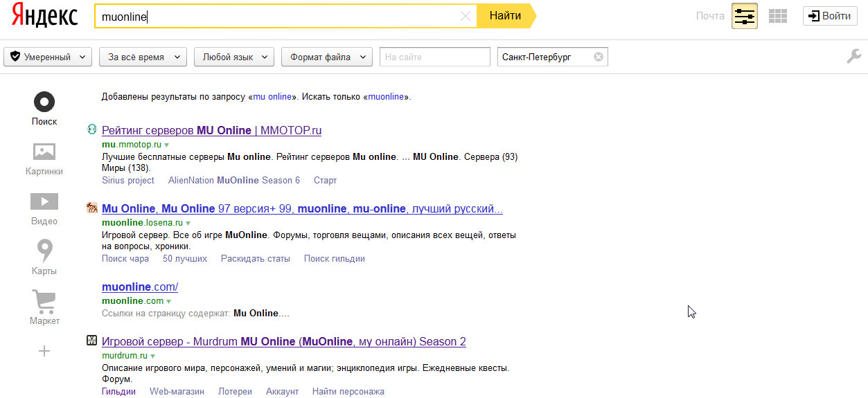Screen dimensions: 868x398
Task: Select the Поиск tab in sidebar
Action: coord(44,109)
